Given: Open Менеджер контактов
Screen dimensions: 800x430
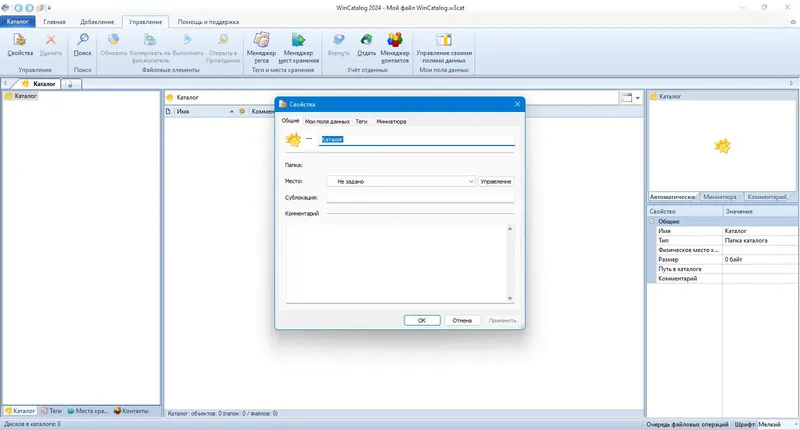Looking at the screenshot, I should [394, 47].
